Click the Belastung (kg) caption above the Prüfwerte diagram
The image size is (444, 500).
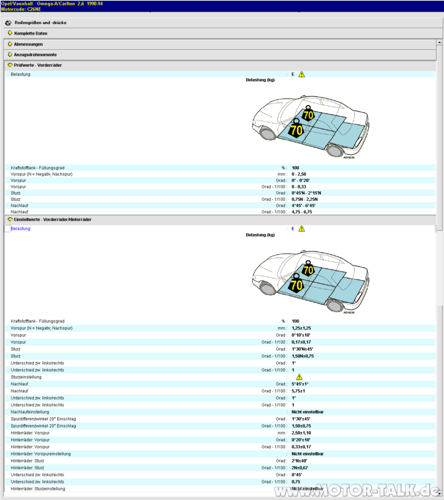click(x=260, y=80)
